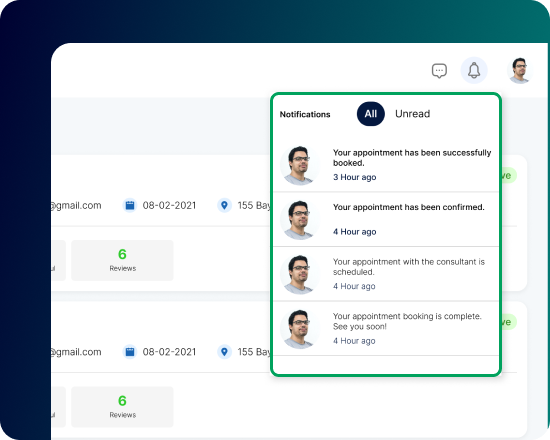The height and width of the screenshot is (440, 550).
Task: Click the Notifications heading in the panel
Action: click(305, 114)
